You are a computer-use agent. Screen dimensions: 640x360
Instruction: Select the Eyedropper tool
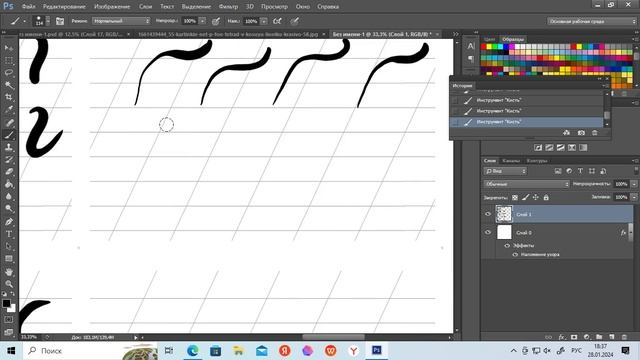[x=9, y=109]
